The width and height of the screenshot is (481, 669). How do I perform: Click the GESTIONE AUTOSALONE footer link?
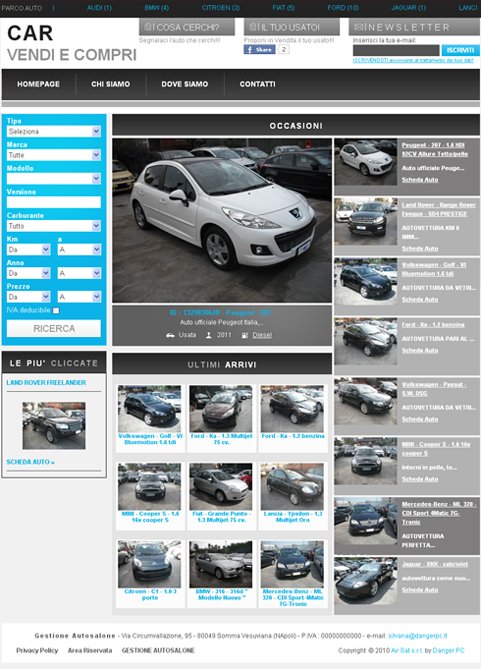(x=158, y=651)
